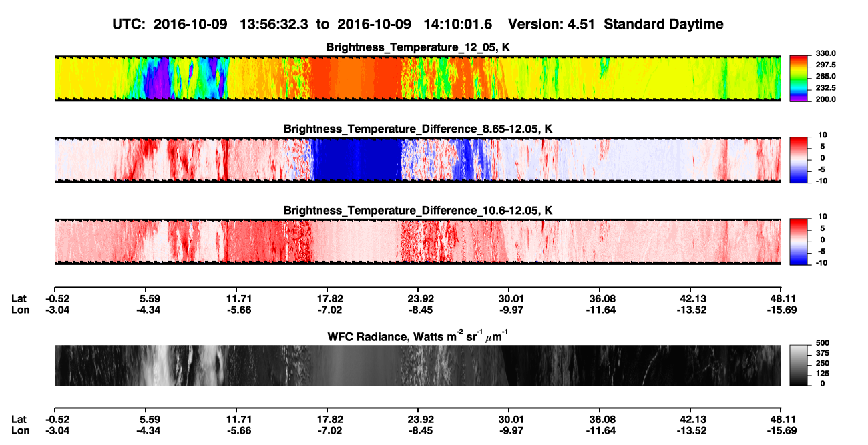This screenshot has height=445, width=868.
Task: Click the solid deep-blue block in the 8.65-12.05 strip
Action: point(357,159)
